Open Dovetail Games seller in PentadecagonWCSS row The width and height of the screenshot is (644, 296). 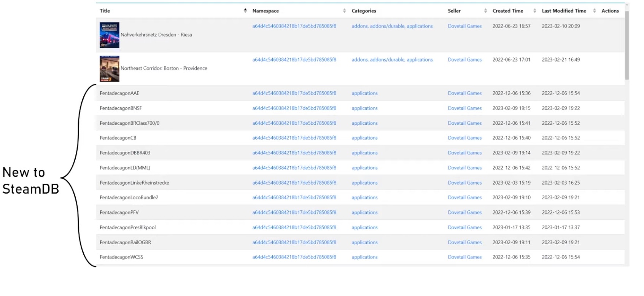[x=464, y=257]
